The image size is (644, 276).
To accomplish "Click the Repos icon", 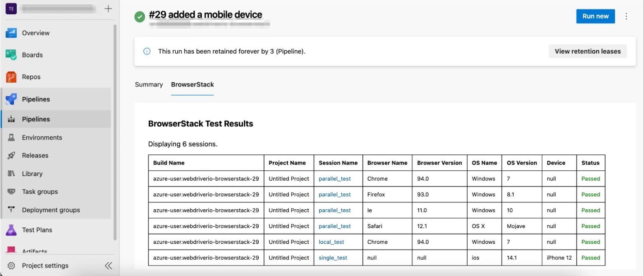I will (x=11, y=77).
